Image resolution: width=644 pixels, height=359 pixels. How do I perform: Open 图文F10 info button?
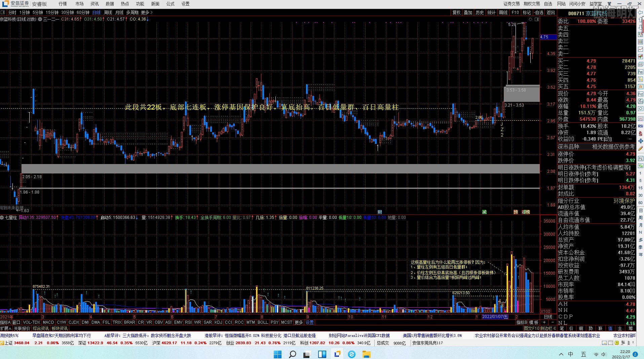(532, 328)
